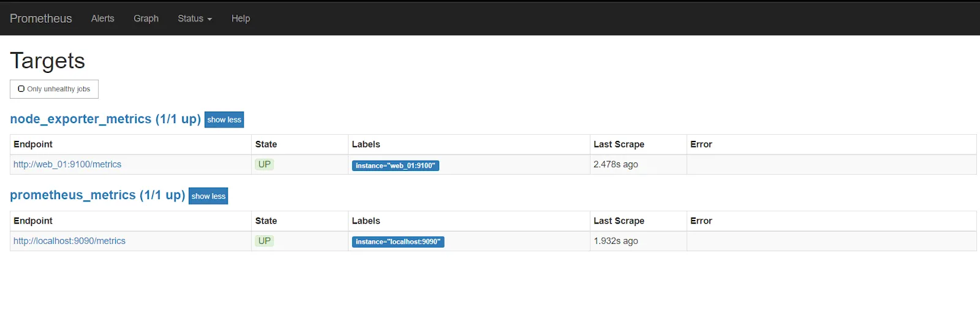Click the UP state badge for localhost
The height and width of the screenshot is (318, 980).
(265, 241)
